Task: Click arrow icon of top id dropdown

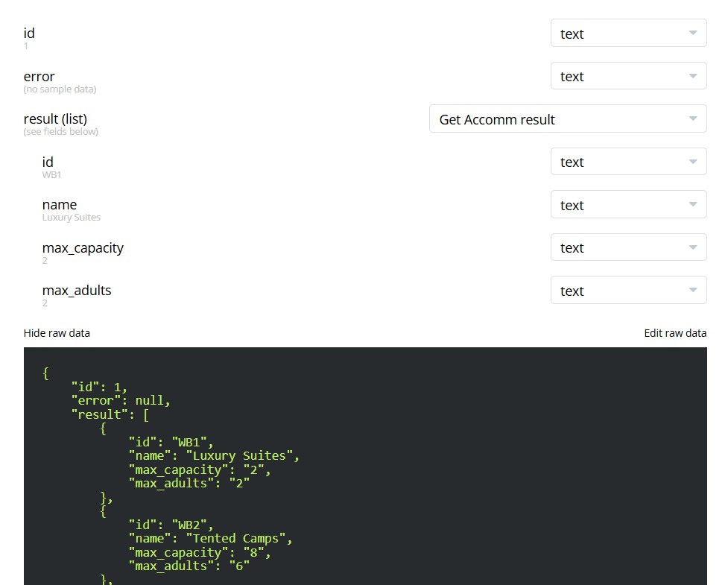Action: [693, 33]
